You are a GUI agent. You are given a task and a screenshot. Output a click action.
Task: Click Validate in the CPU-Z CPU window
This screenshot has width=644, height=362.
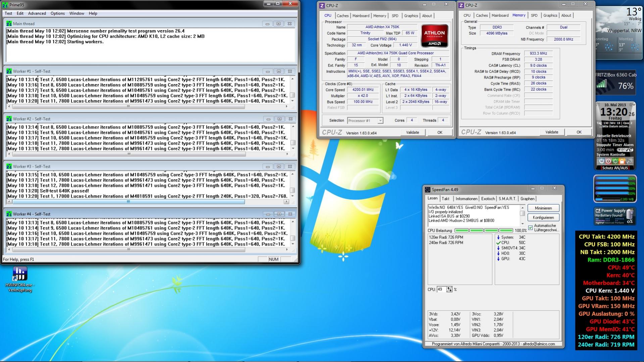click(x=412, y=133)
